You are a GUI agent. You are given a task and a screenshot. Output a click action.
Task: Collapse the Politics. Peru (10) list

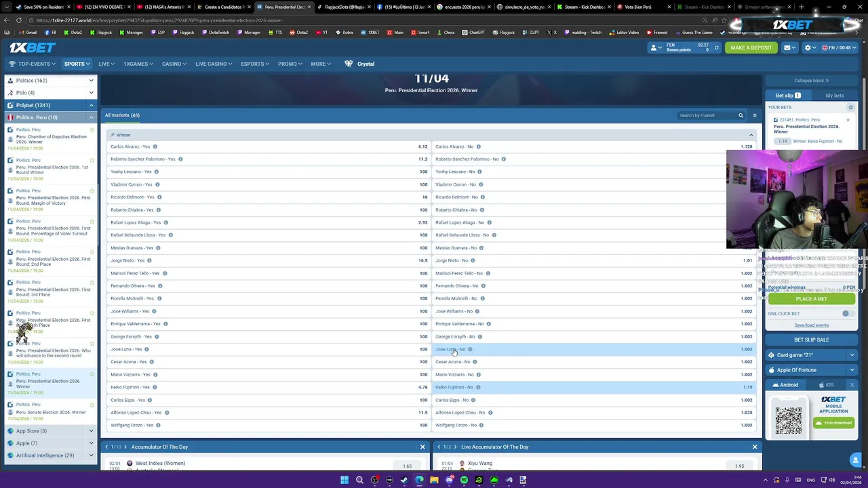coord(91,117)
